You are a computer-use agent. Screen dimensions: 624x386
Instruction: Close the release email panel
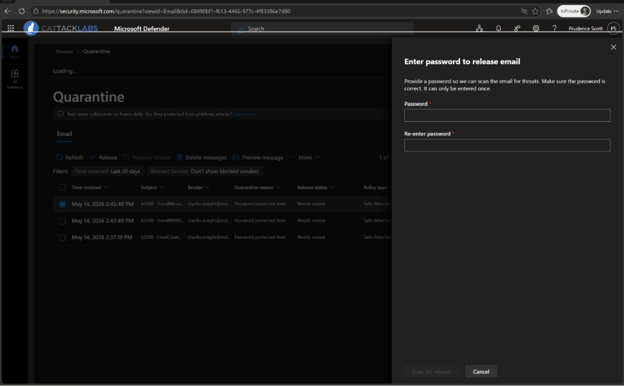click(x=613, y=47)
